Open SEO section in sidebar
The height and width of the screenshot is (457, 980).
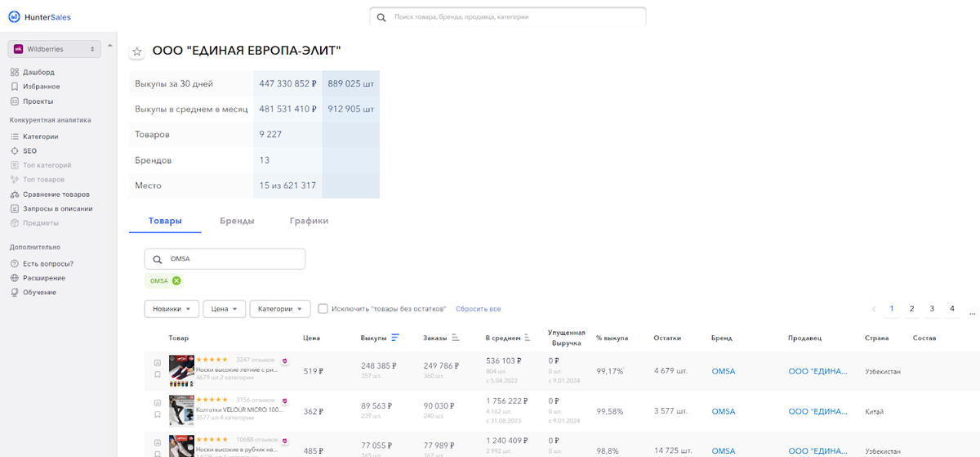pos(29,151)
